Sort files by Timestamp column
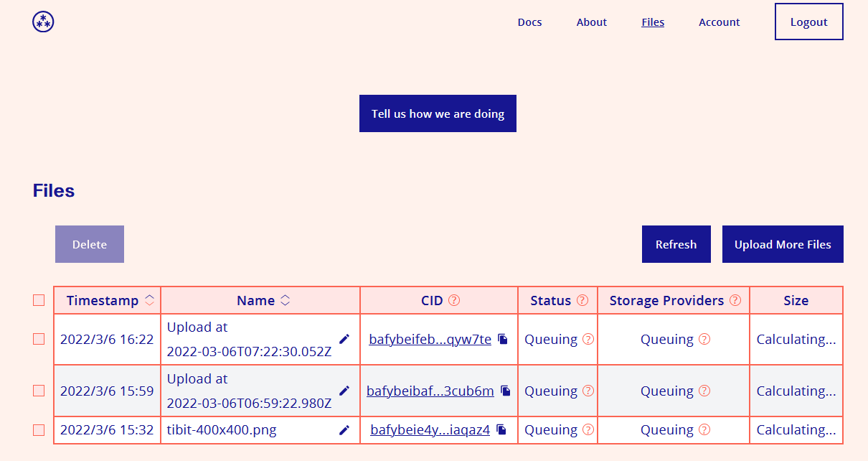 click(149, 301)
